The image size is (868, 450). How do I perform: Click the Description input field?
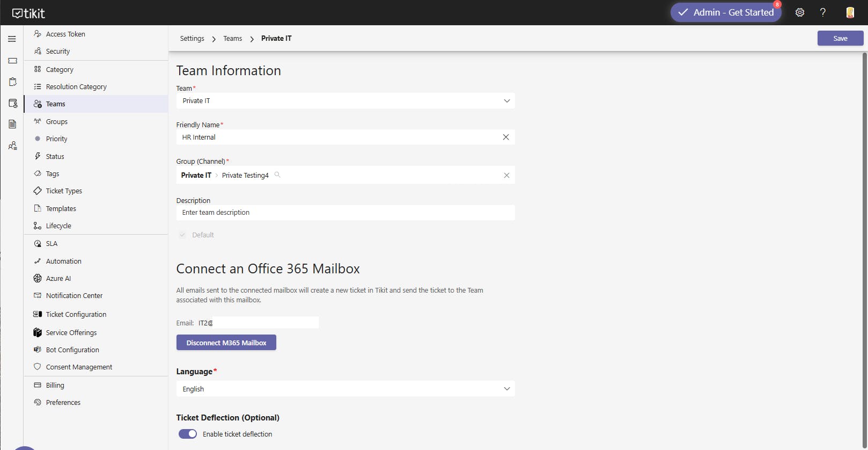click(x=345, y=213)
